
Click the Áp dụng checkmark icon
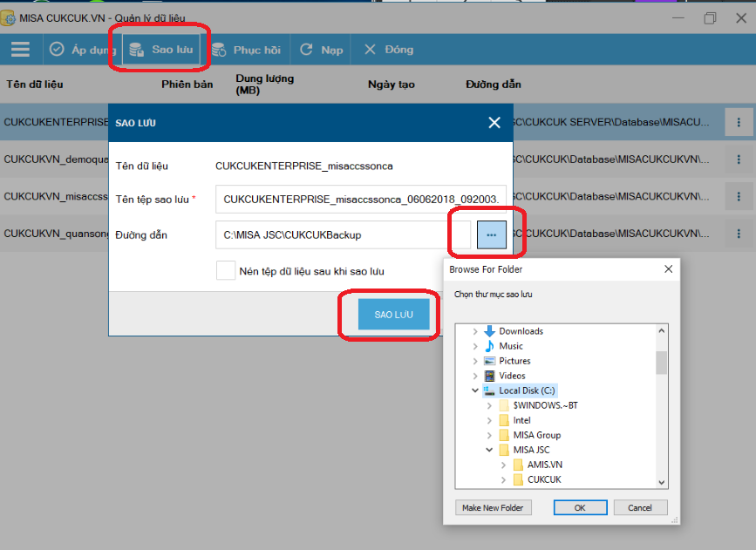pyautogui.click(x=57, y=49)
